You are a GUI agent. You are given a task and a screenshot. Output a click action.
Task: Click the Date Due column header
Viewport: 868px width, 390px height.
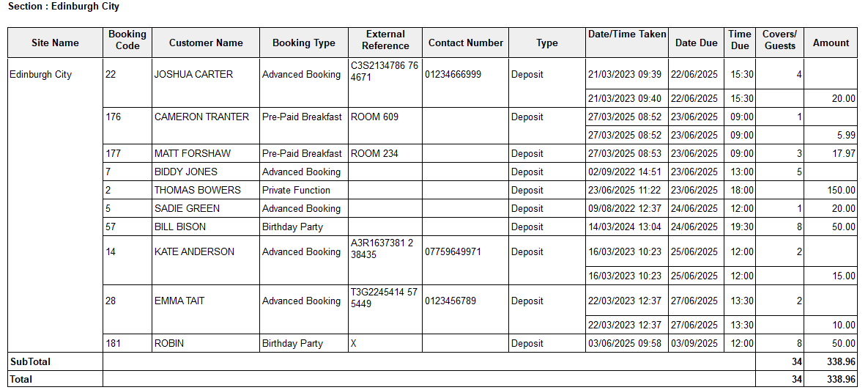coord(696,43)
